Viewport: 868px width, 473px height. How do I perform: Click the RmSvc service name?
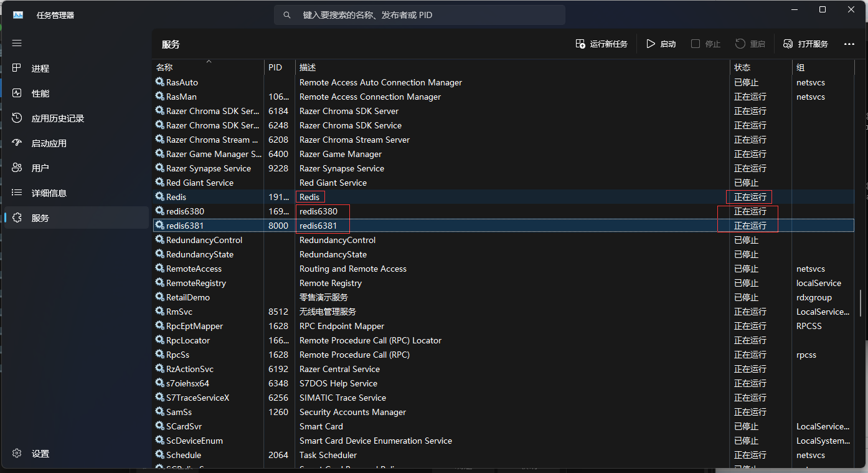pyautogui.click(x=179, y=312)
